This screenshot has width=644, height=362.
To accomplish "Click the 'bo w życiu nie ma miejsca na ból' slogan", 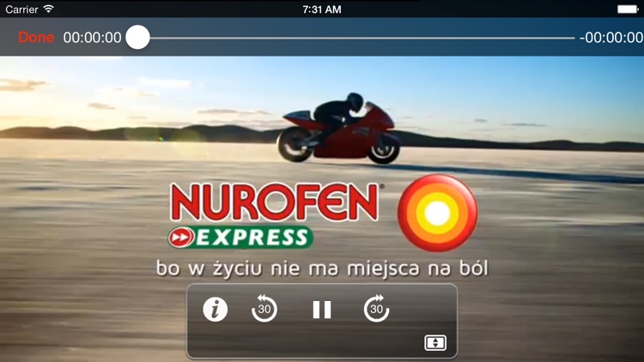I will 322,268.
